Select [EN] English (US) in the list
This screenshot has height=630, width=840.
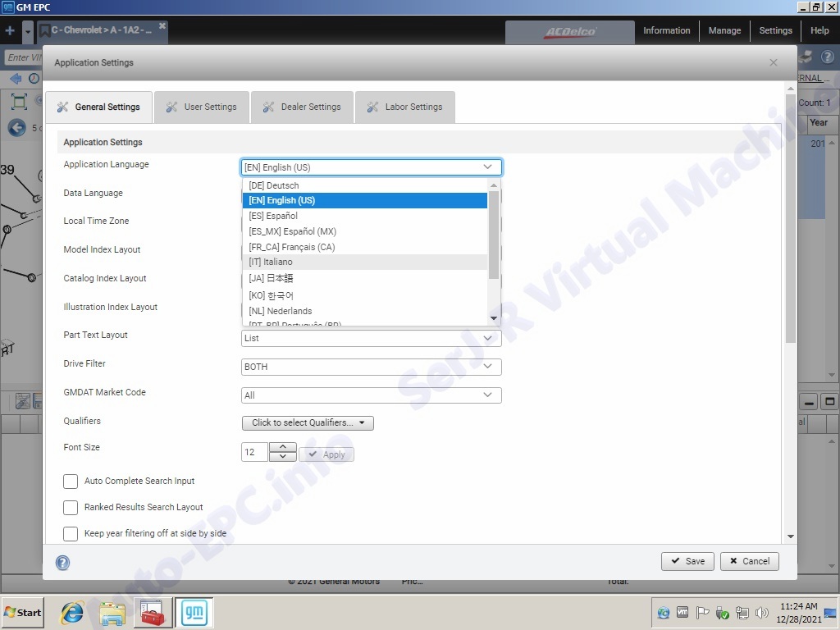coord(365,200)
